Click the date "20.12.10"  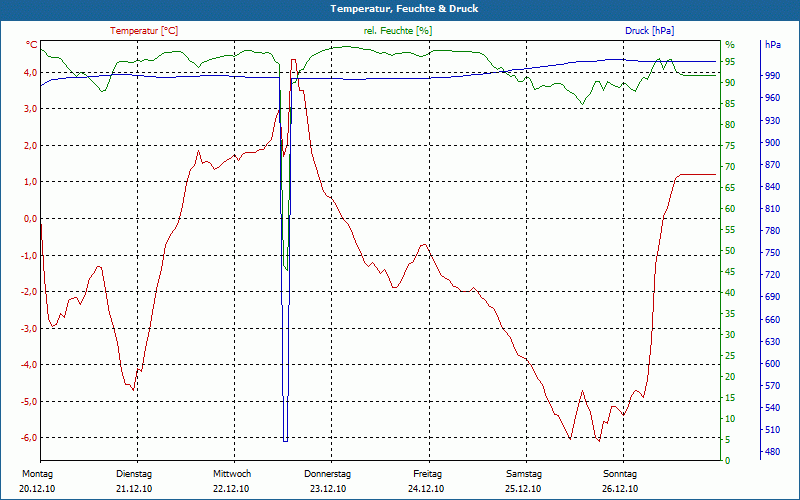click(x=37, y=489)
